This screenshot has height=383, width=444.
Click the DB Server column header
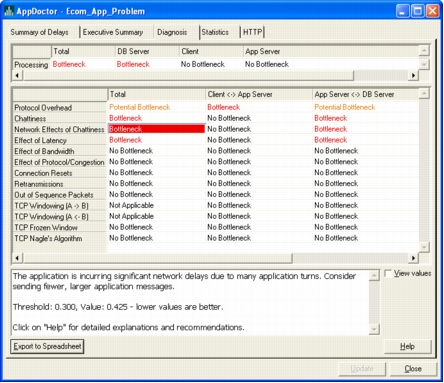pyautogui.click(x=147, y=51)
